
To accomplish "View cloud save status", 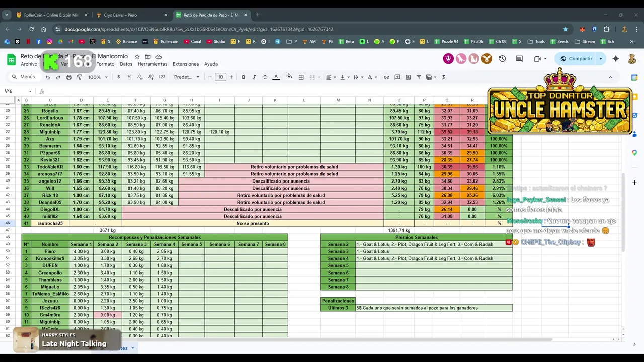I will pos(158,57).
